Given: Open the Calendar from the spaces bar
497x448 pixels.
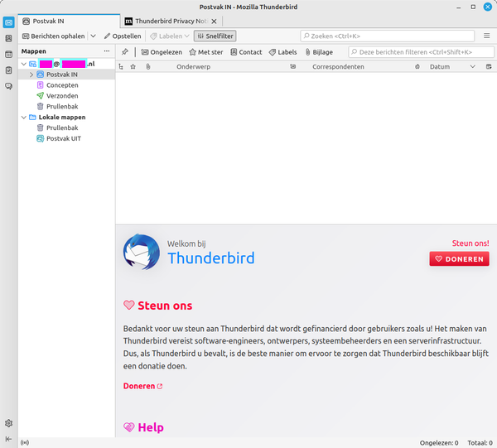Looking at the screenshot, I should [x=8, y=54].
